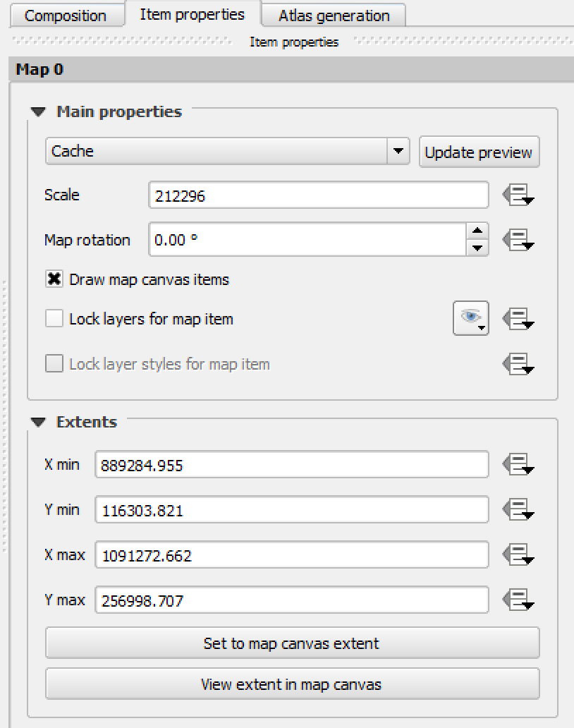Switch to the Composition tab
Viewport: 574px width, 728px height.
pyautogui.click(x=67, y=14)
